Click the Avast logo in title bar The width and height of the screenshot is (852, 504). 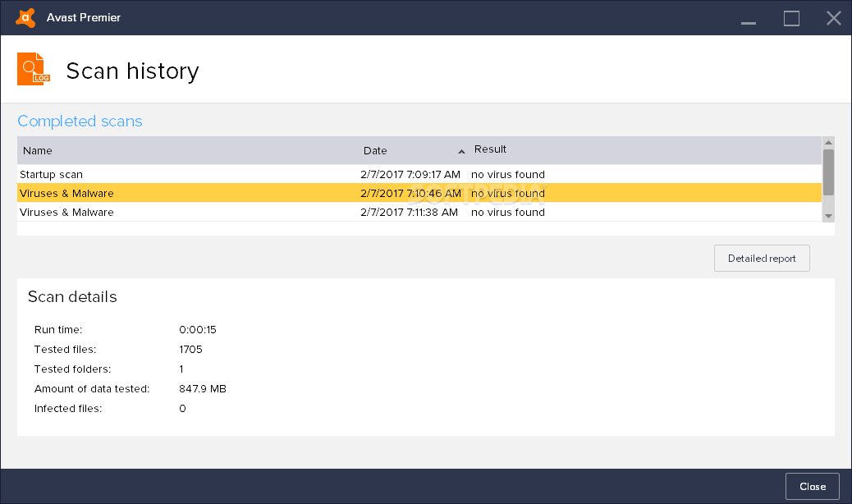[x=25, y=17]
